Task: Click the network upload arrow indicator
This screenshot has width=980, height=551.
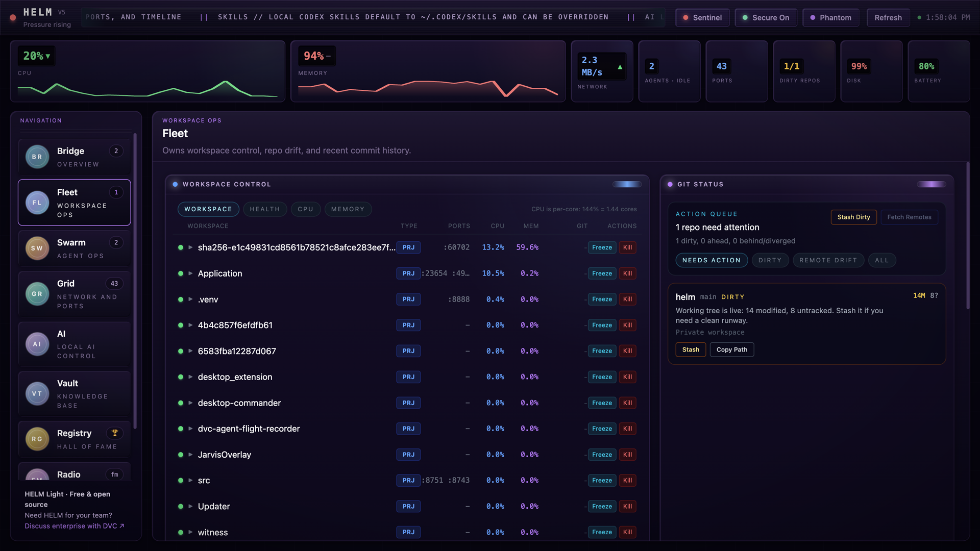Action: point(620,67)
